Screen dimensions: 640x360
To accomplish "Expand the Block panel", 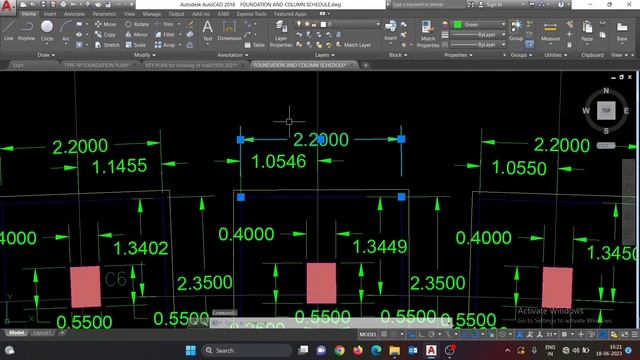I will tap(398, 55).
